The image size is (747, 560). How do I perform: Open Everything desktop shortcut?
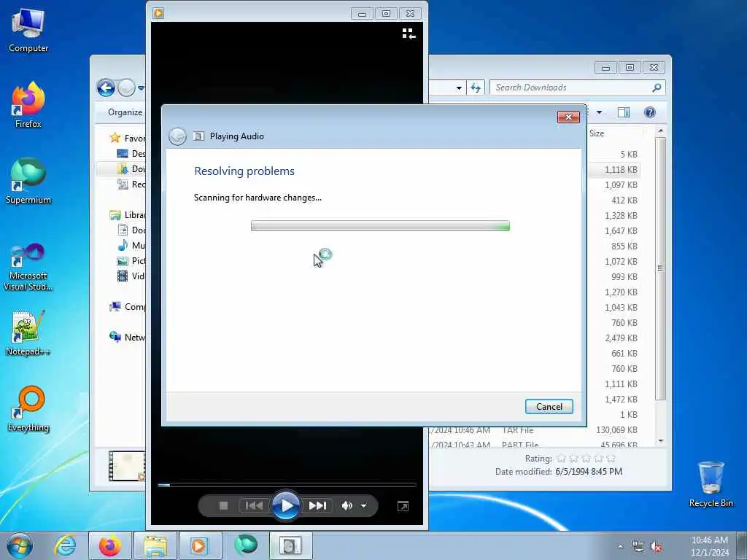28,408
